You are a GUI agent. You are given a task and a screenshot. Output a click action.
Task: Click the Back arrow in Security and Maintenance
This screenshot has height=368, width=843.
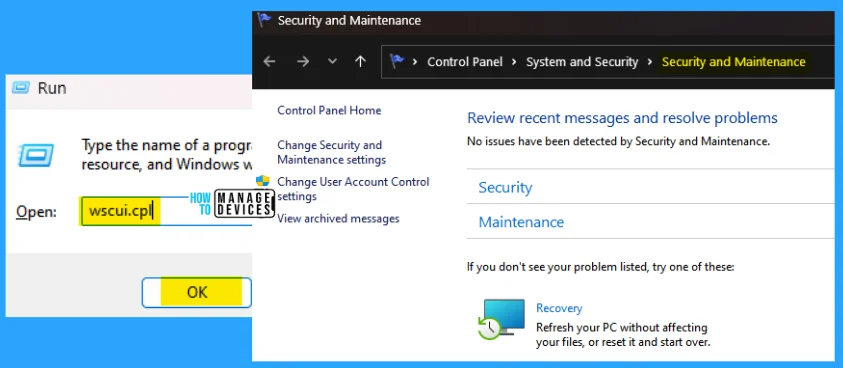tap(269, 62)
